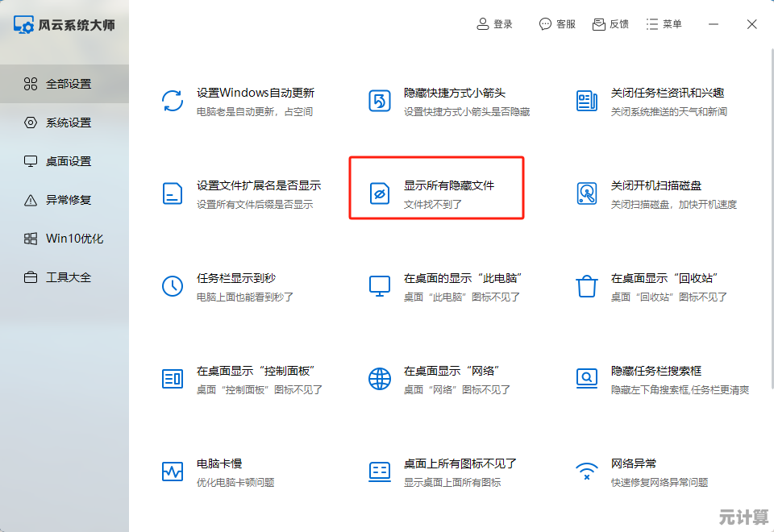
Task: Open 设置Windows自动更新 title
Action: (256, 93)
